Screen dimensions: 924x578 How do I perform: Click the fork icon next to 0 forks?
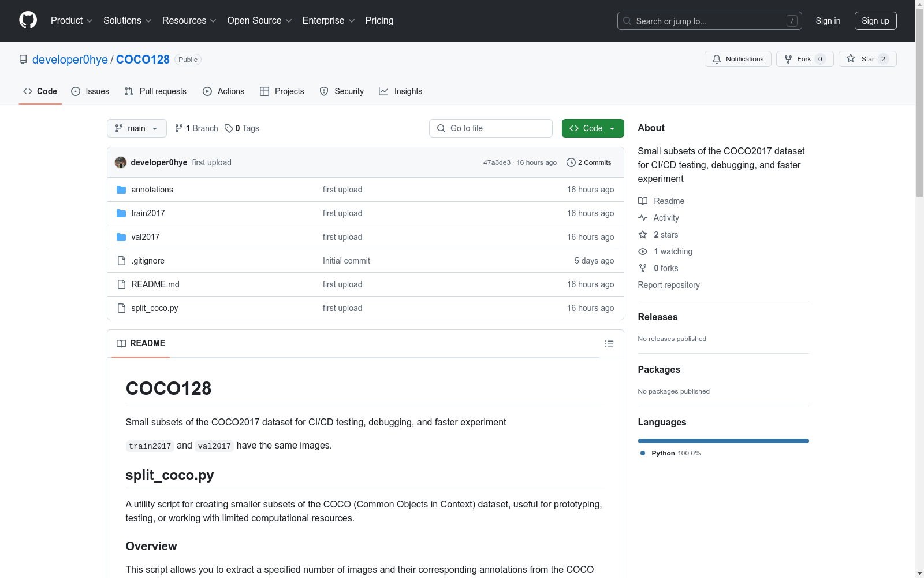[x=643, y=268]
